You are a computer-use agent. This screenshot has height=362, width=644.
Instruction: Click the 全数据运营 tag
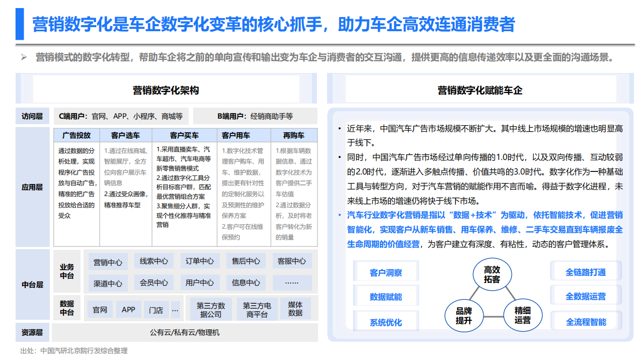point(586,296)
